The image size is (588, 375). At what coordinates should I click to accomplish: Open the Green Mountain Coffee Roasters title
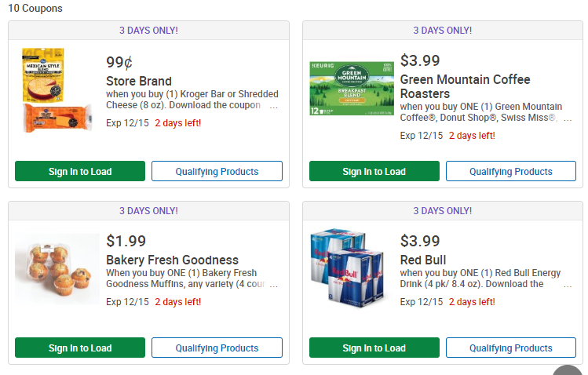[x=465, y=86]
